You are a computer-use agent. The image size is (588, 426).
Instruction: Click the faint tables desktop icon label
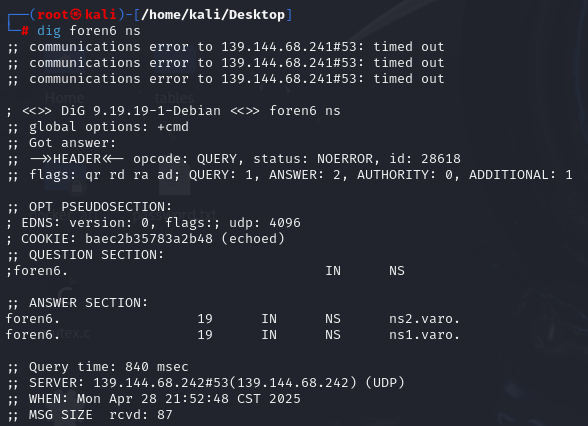[x=174, y=98]
